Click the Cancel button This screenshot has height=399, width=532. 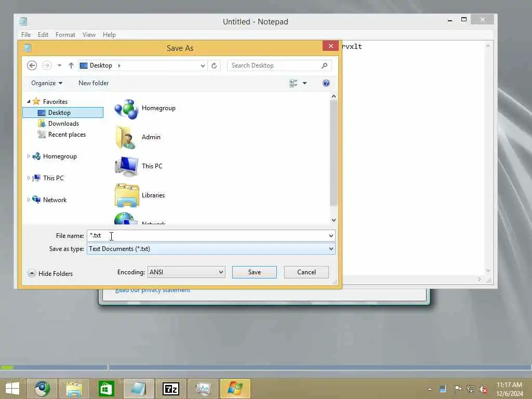[307, 272]
